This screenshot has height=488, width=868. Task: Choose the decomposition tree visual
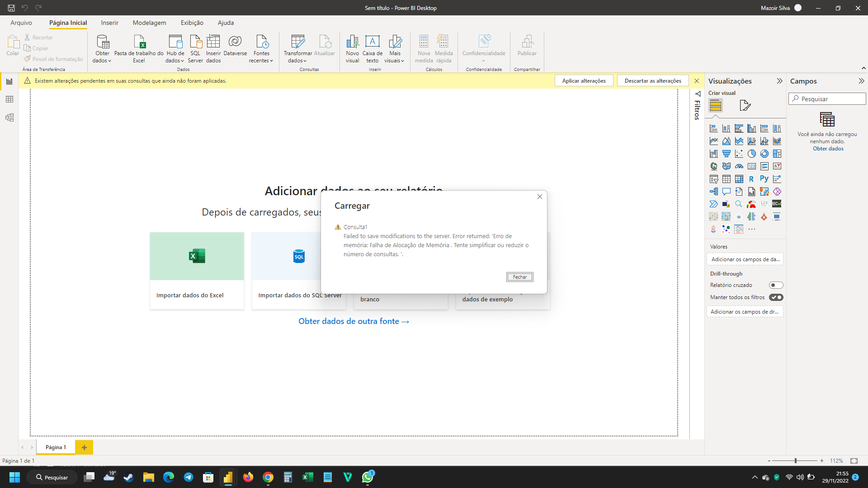click(x=713, y=192)
